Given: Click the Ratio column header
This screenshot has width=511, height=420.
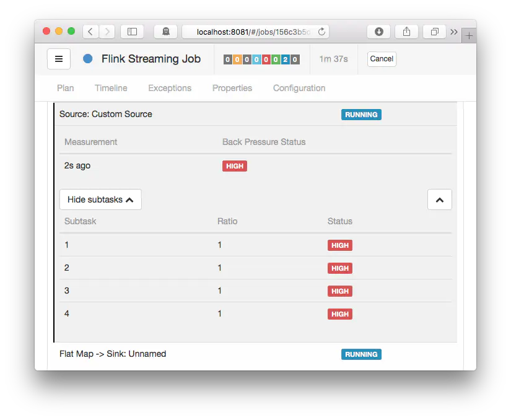Looking at the screenshot, I should point(227,221).
